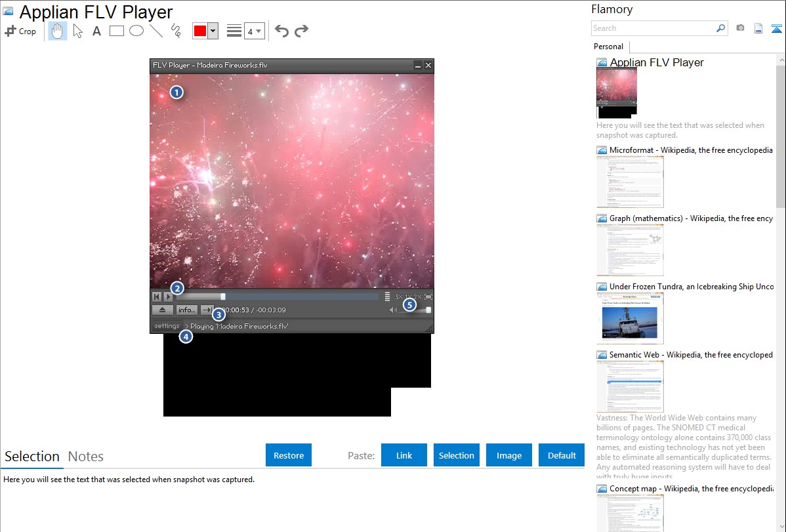Open the Selection tab
Screen dimensions: 786x532
pyautogui.click(x=32, y=457)
